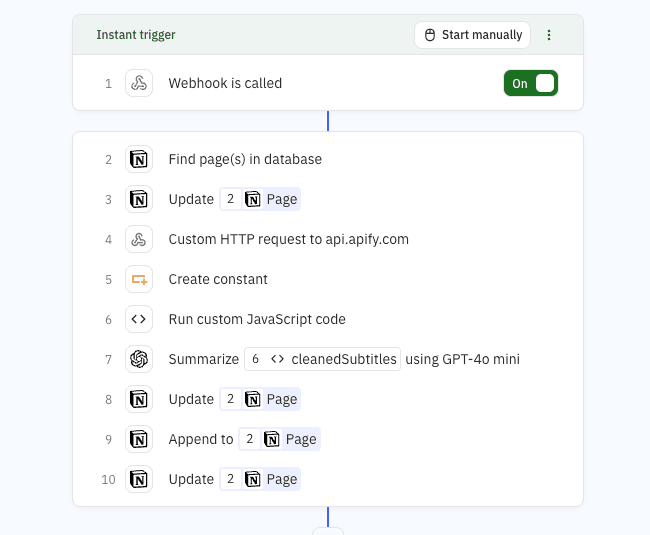650x535 pixels.
Task: Click the Create constant step icon
Action: pyautogui.click(x=139, y=279)
